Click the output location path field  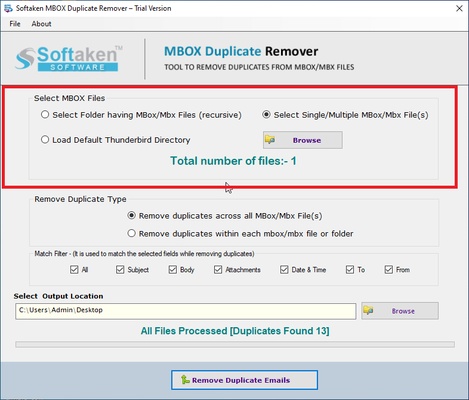tap(186, 311)
